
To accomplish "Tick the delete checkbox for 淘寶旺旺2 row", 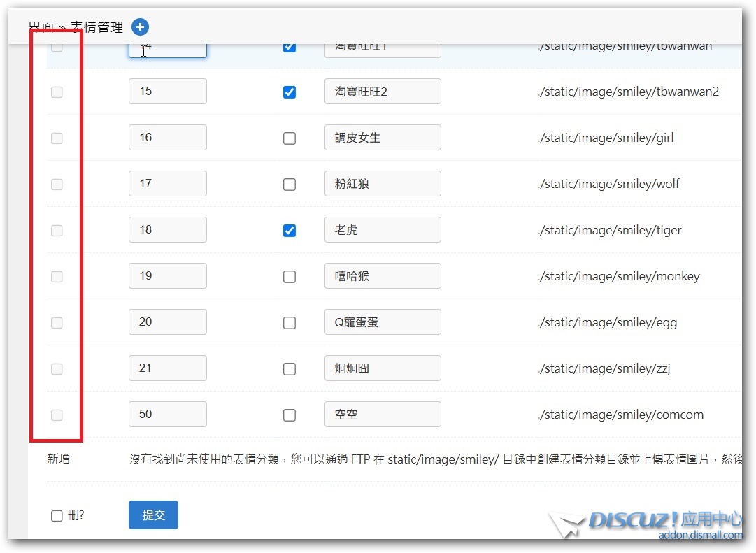I will pos(57,92).
